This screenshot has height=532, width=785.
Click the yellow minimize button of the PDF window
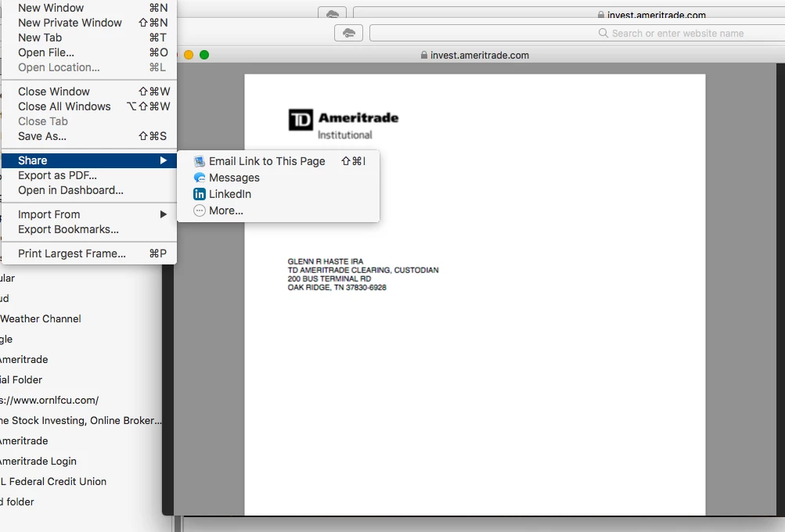(x=189, y=55)
